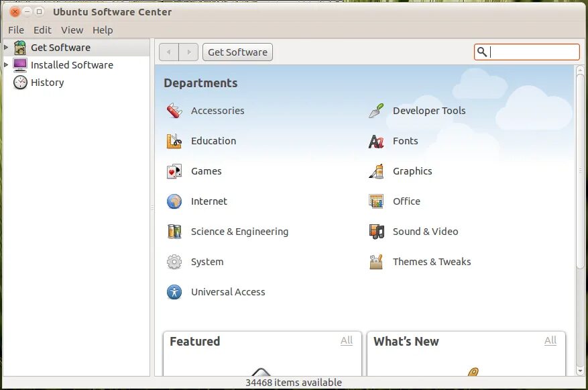Click the History clock icon
The image size is (588, 390).
(20, 82)
